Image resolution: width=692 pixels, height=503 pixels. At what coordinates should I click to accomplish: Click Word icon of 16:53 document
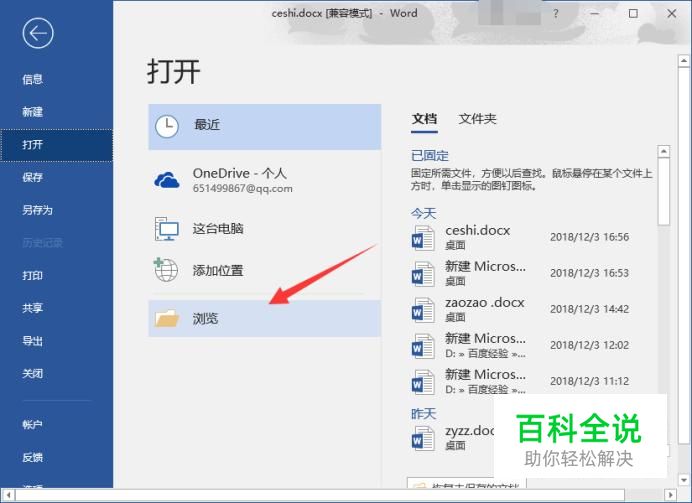pos(423,274)
